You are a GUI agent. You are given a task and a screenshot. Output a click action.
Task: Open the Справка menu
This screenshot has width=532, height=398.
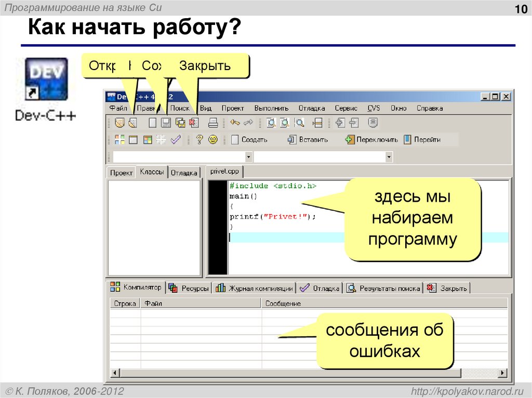[x=430, y=108]
